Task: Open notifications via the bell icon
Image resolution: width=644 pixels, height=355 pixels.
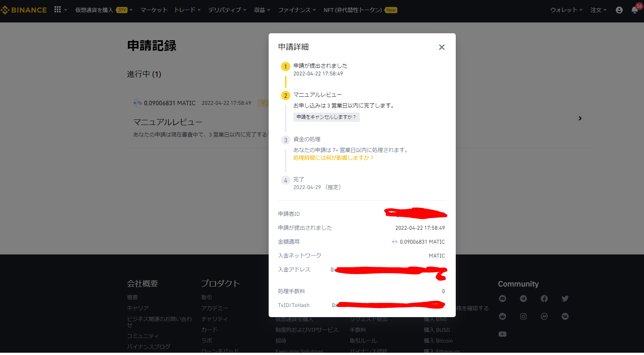Action: pos(634,10)
